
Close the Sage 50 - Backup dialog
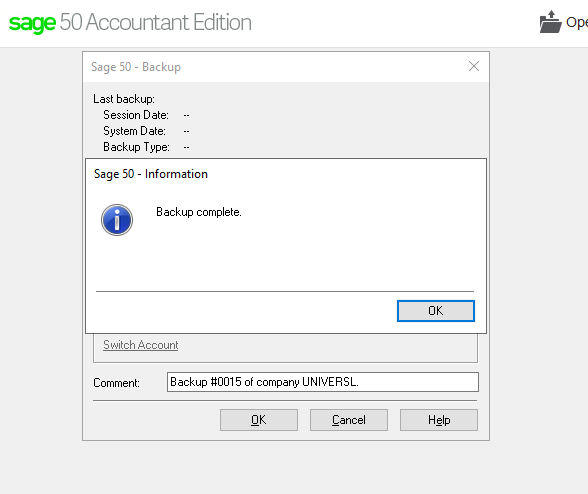(474, 66)
